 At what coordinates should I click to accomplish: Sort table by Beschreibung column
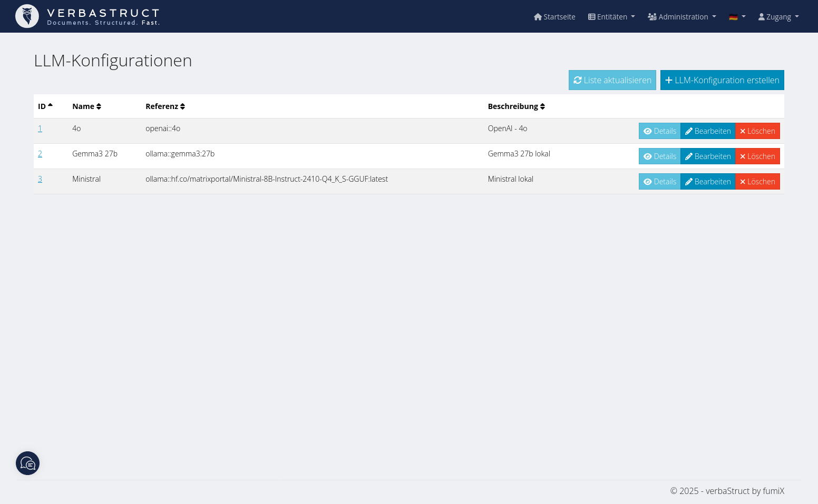[516, 106]
